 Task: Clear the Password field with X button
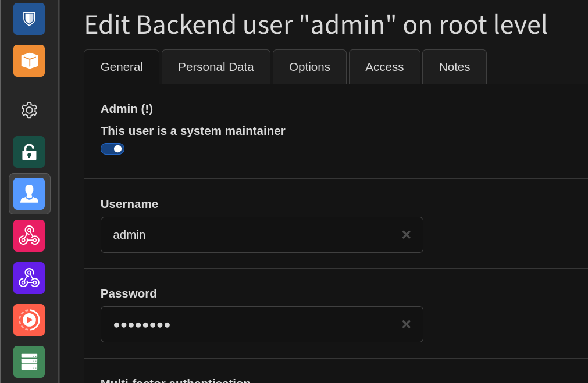coord(406,324)
